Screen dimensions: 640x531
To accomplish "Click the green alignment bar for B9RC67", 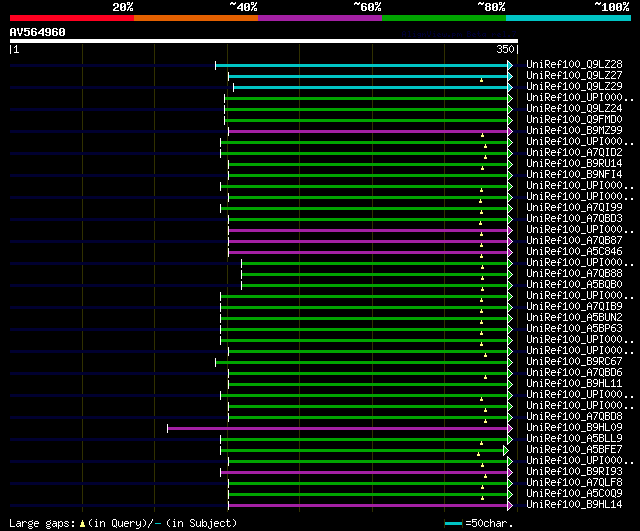I will click(362, 362).
